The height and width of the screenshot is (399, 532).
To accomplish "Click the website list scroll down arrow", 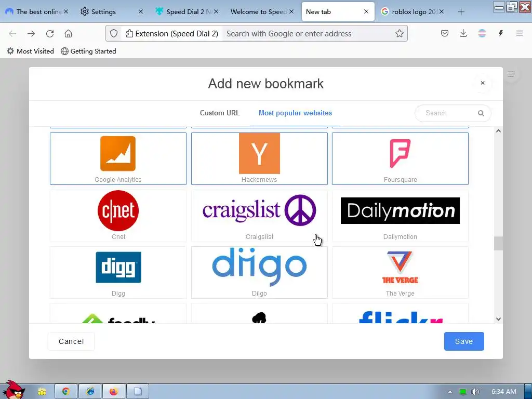I will [x=498, y=319].
